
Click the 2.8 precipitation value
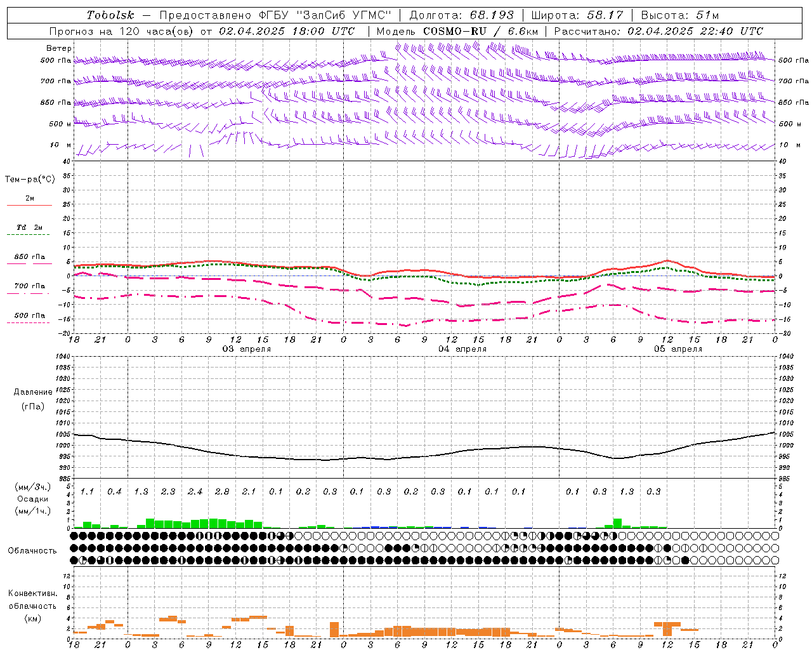coord(222,491)
